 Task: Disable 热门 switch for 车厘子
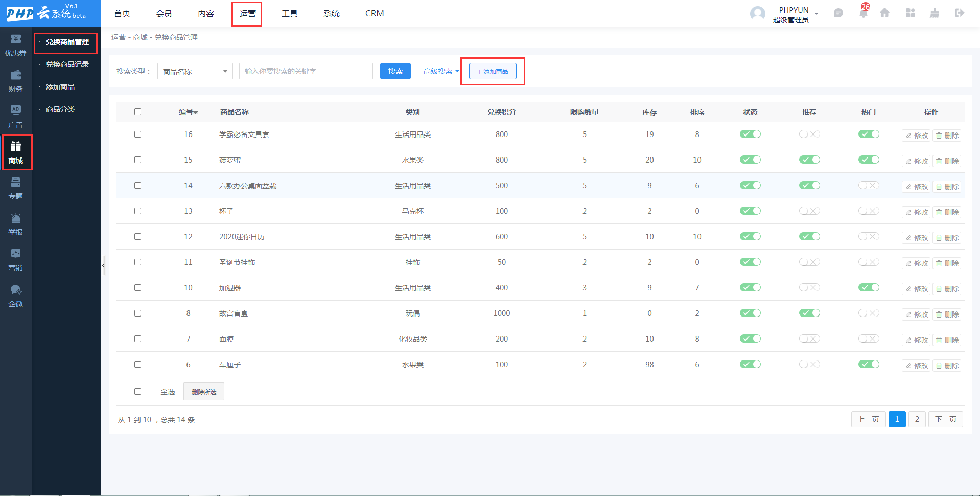click(869, 364)
